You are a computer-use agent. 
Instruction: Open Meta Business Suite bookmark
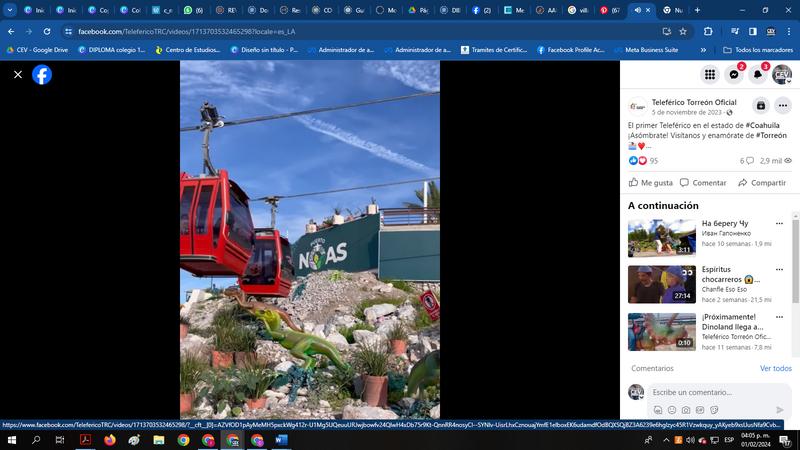point(646,50)
